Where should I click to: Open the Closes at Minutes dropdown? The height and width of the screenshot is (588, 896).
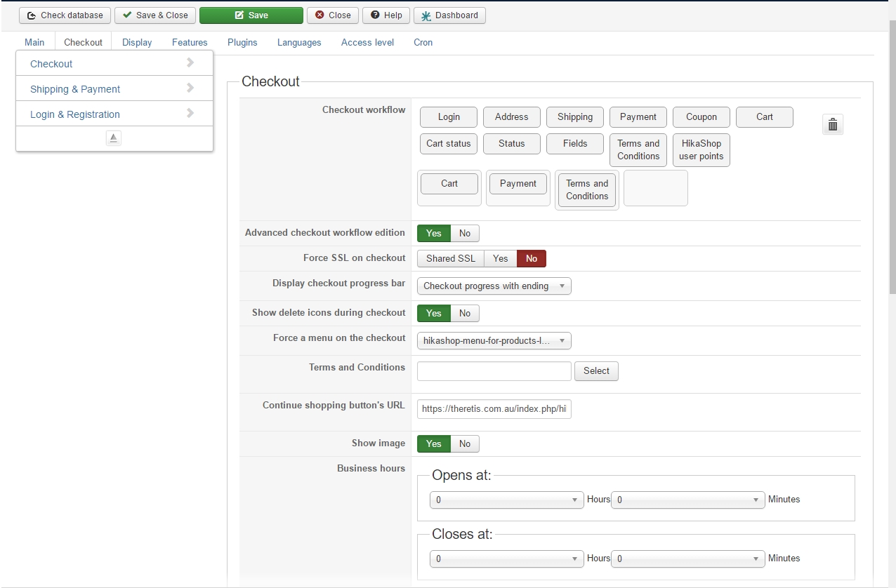pos(688,559)
